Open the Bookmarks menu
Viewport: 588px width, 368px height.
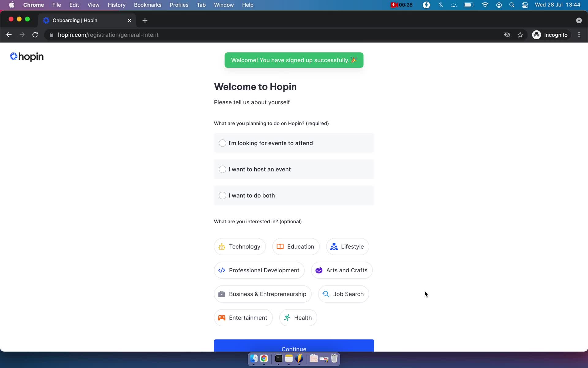tap(148, 5)
